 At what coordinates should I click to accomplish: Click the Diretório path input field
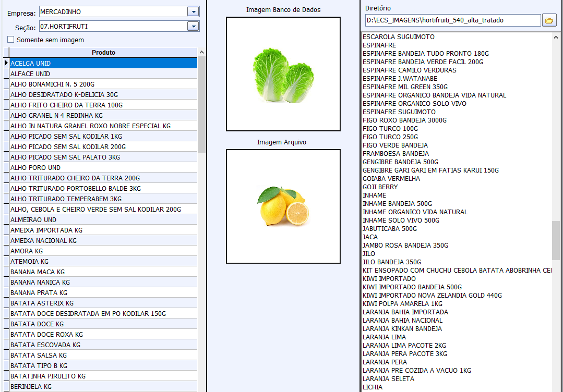pyautogui.click(x=452, y=20)
